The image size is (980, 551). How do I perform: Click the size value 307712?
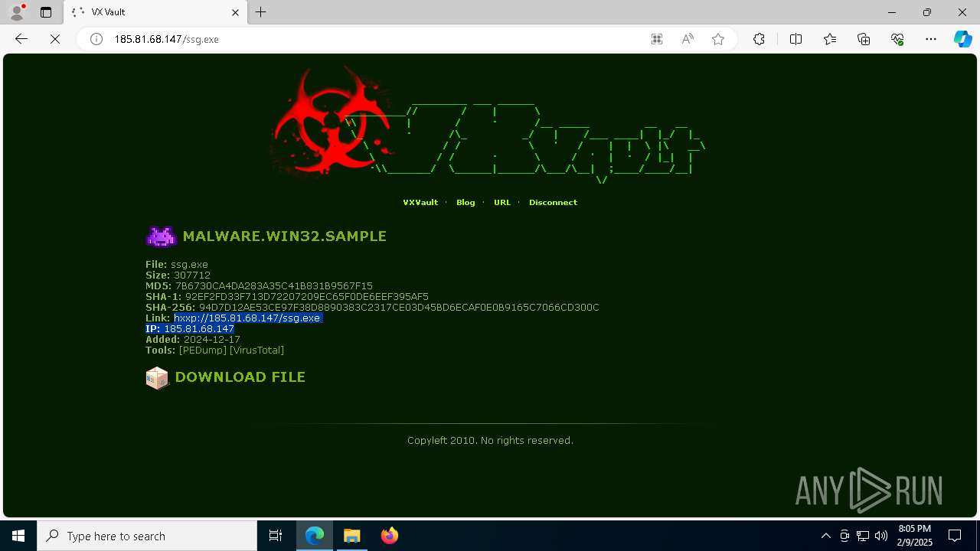click(191, 275)
